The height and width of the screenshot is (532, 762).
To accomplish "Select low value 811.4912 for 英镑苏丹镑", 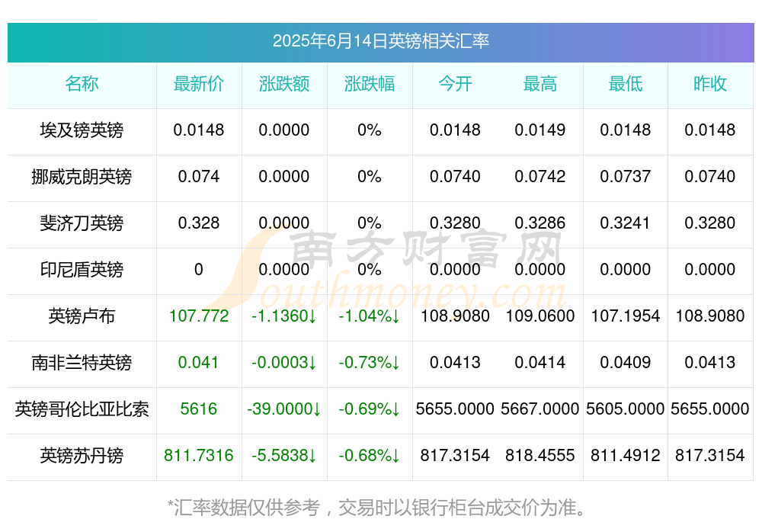I will pyautogui.click(x=626, y=456).
